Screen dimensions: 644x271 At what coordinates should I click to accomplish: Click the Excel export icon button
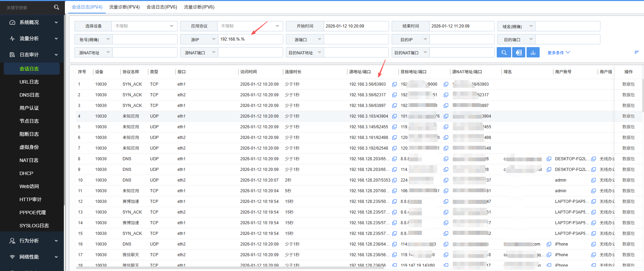coord(519,53)
